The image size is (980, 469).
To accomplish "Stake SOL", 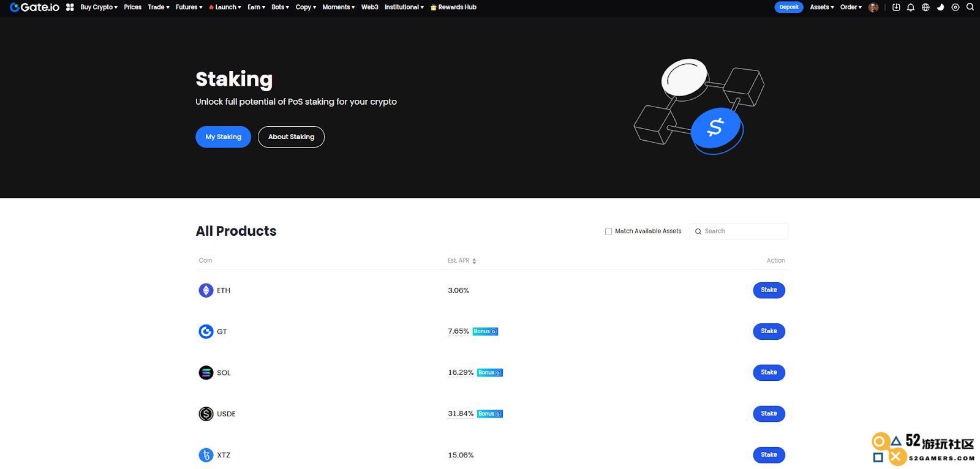I will point(769,372).
